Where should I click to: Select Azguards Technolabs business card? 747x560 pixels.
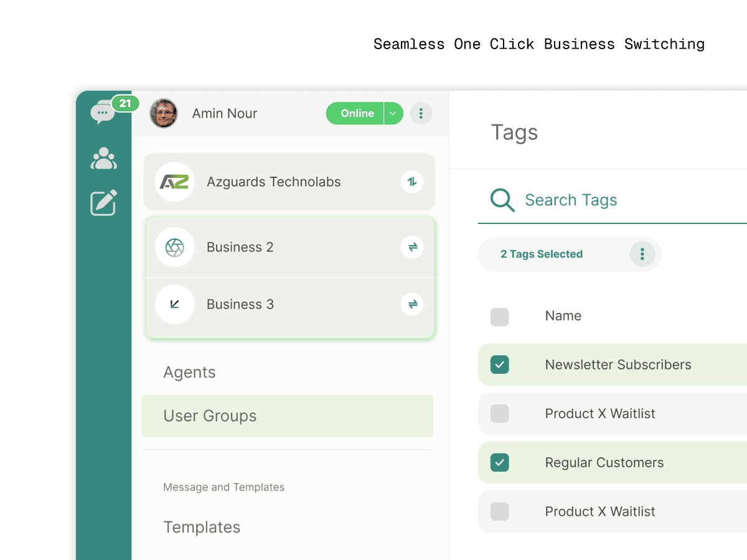[289, 182]
